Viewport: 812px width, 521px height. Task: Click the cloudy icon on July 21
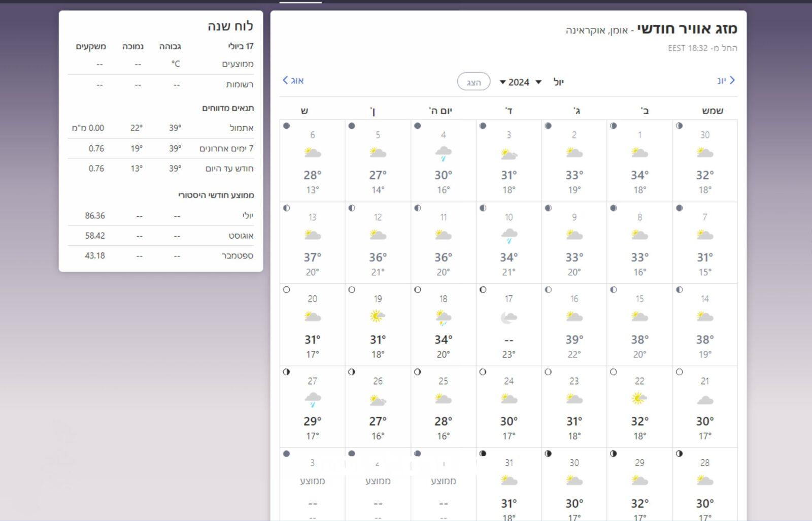point(704,400)
